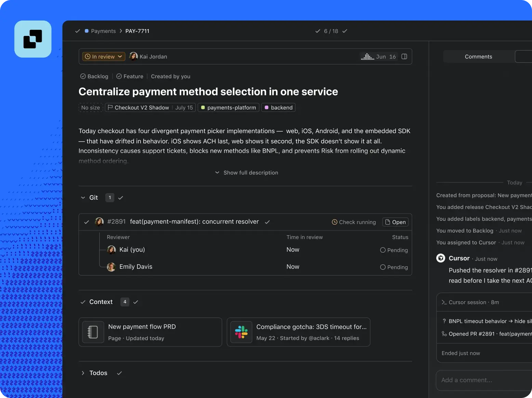This screenshot has height=398, width=532.
Task: Click Kai (you) reviewer avatar
Action: (x=111, y=250)
